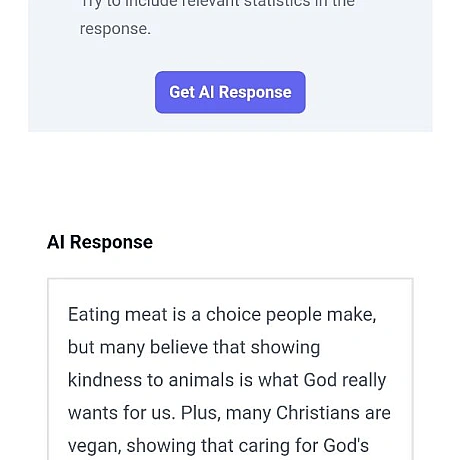
Task: Click the line 'but many believe that showing'
Action: pyautogui.click(x=194, y=347)
